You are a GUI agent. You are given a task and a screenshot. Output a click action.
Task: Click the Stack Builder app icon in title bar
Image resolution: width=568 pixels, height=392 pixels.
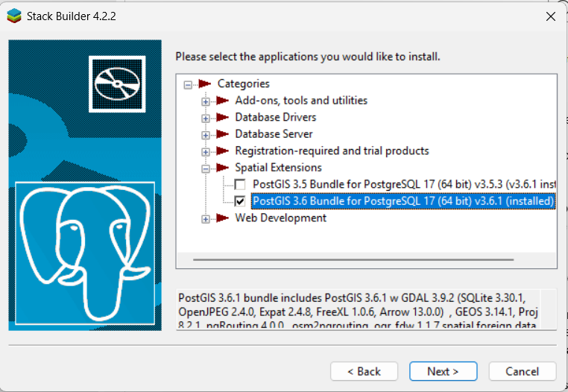click(x=14, y=16)
